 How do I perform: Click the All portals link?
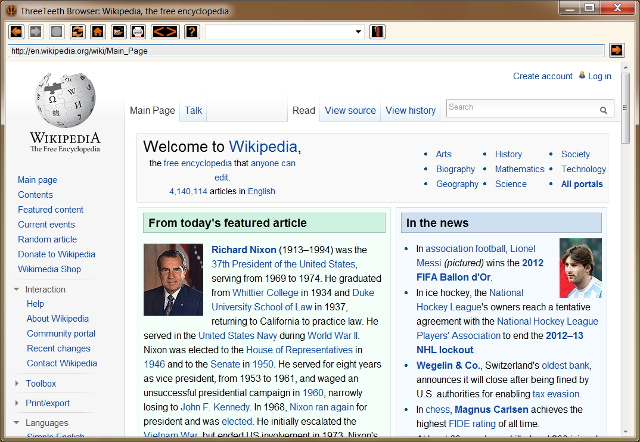[x=582, y=184]
